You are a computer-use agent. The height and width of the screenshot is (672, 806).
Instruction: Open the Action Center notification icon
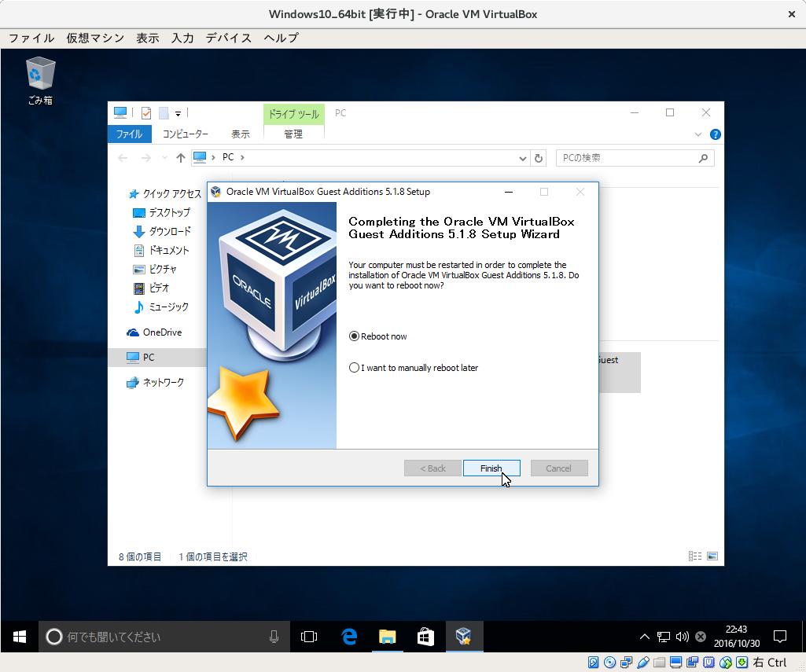(780, 637)
